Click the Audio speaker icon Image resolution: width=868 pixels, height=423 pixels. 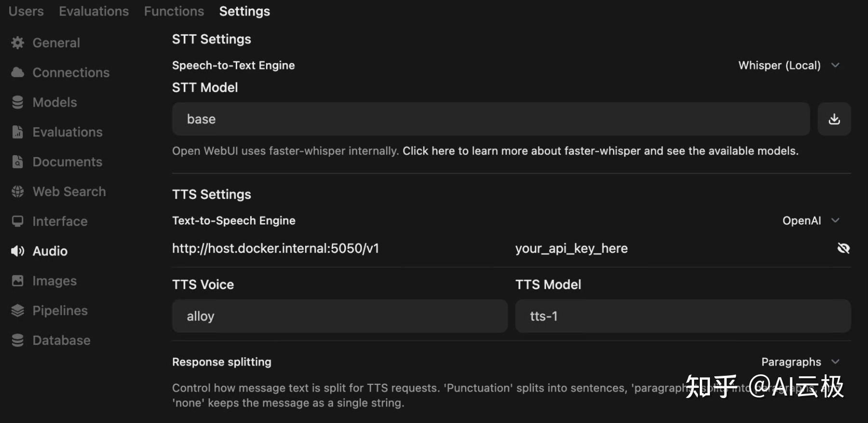[17, 251]
